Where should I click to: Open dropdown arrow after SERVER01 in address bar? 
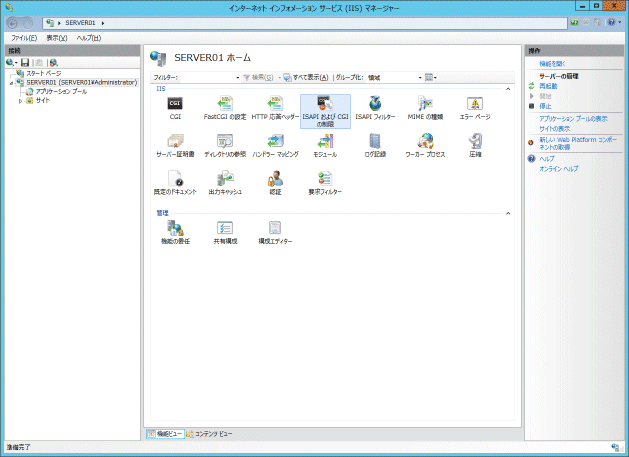(103, 23)
